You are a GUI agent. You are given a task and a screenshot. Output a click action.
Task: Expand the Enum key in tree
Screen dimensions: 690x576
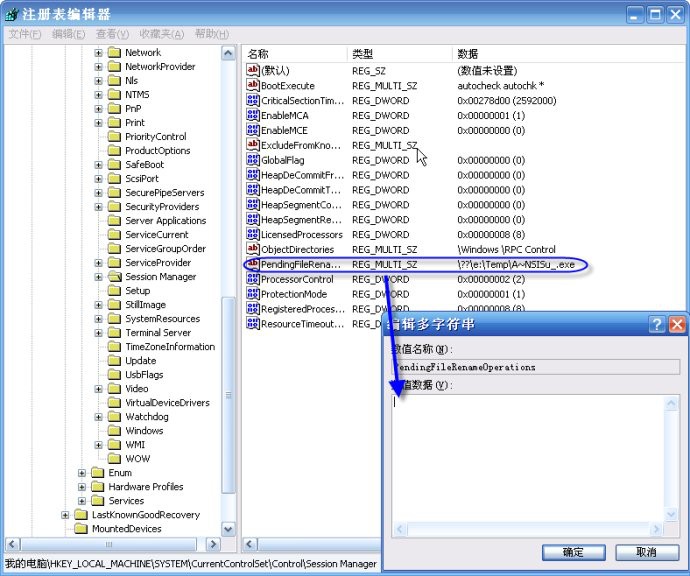tap(82, 473)
